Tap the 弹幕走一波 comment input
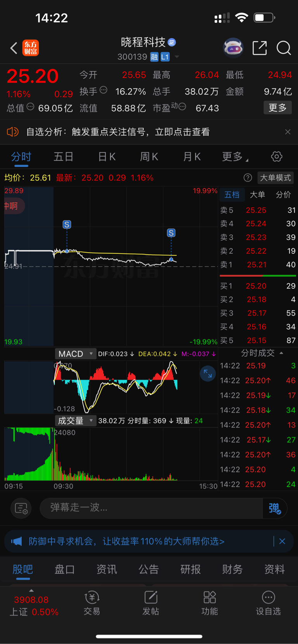This screenshot has width=298, height=644. [x=151, y=508]
